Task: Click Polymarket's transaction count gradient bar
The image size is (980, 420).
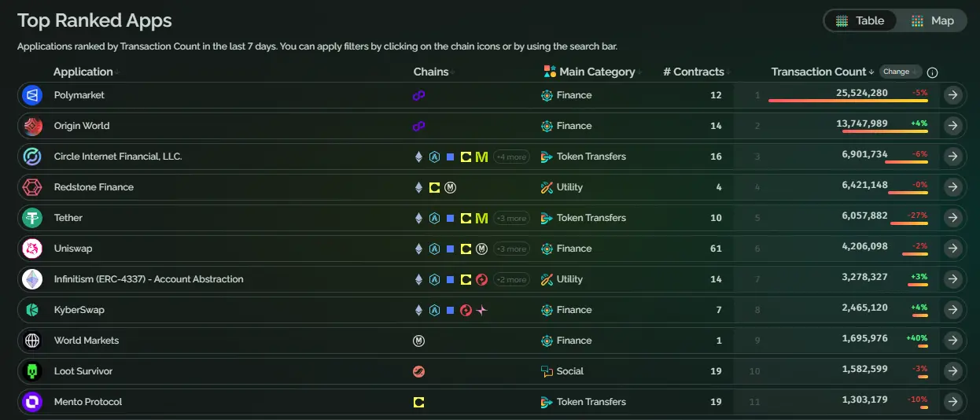Action: 847,101
